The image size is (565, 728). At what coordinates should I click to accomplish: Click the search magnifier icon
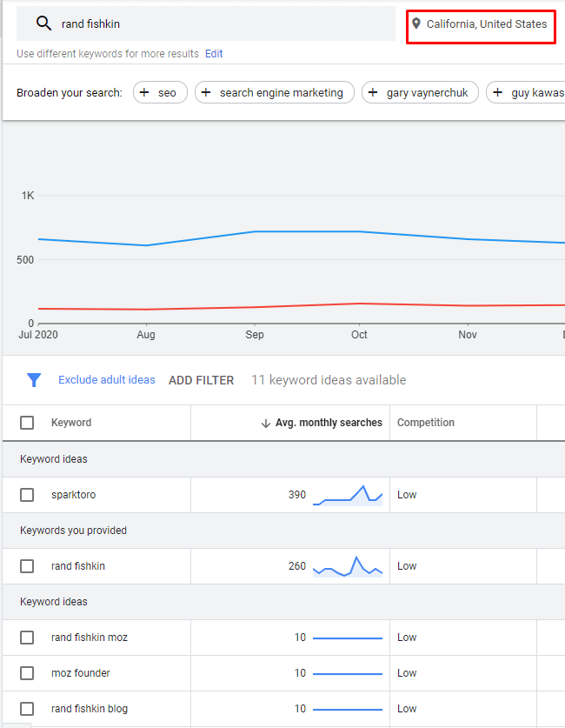(x=43, y=23)
